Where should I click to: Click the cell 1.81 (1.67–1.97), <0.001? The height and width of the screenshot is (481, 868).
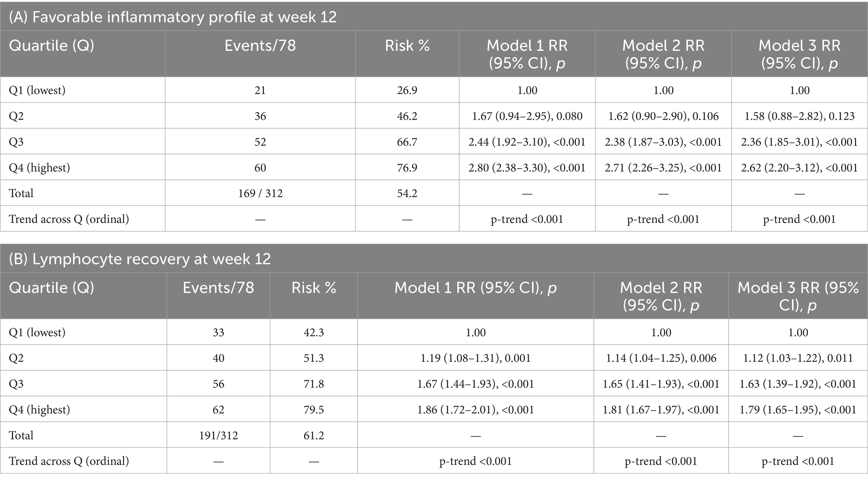coord(661,410)
